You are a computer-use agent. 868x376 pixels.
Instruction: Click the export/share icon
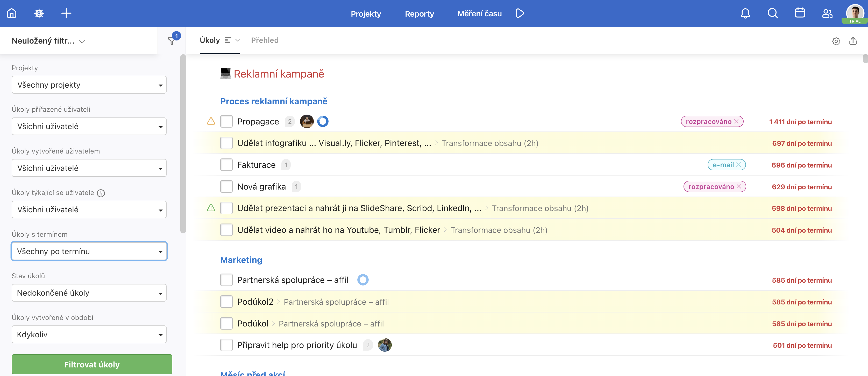[x=853, y=41]
